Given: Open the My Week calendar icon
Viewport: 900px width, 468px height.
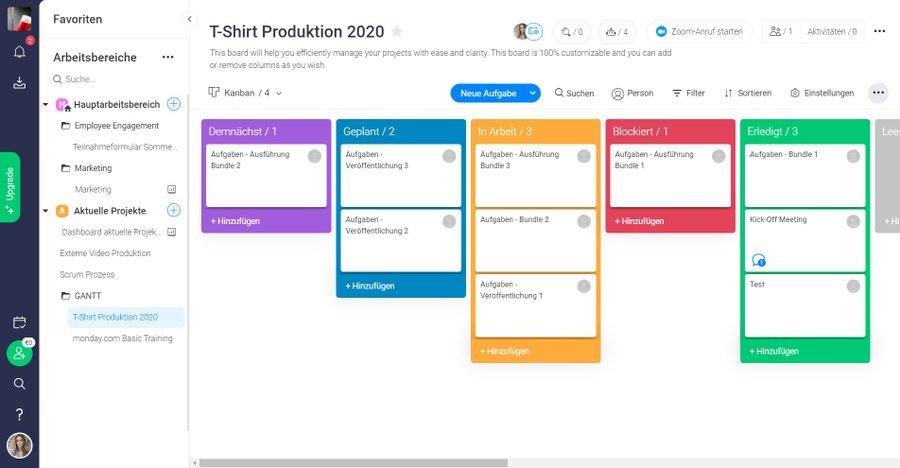Looking at the screenshot, I should pos(19,322).
